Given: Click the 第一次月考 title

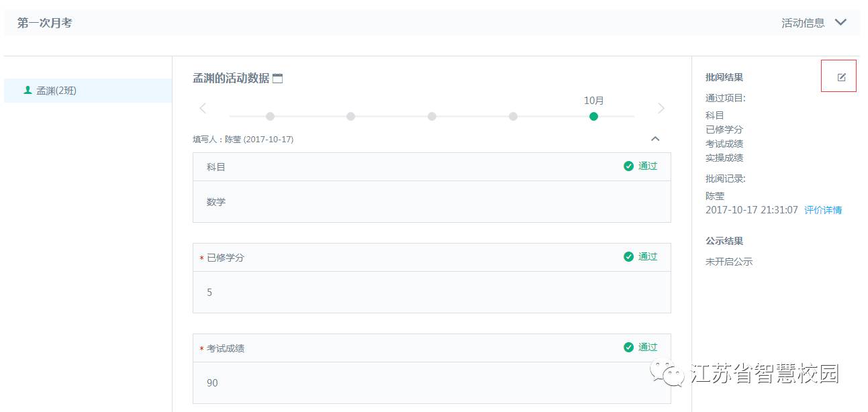Looking at the screenshot, I should coord(44,23).
